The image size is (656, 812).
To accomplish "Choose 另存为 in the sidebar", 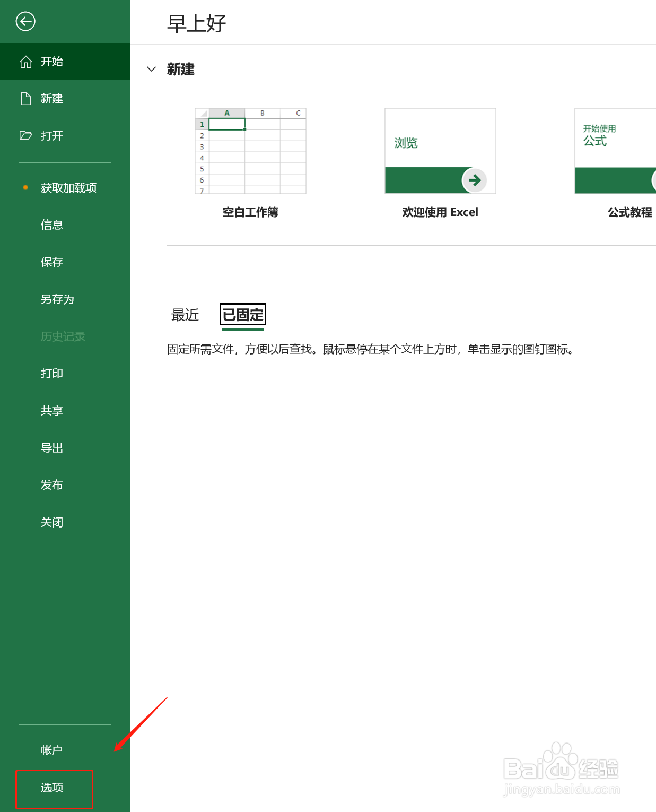I will pyautogui.click(x=65, y=299).
